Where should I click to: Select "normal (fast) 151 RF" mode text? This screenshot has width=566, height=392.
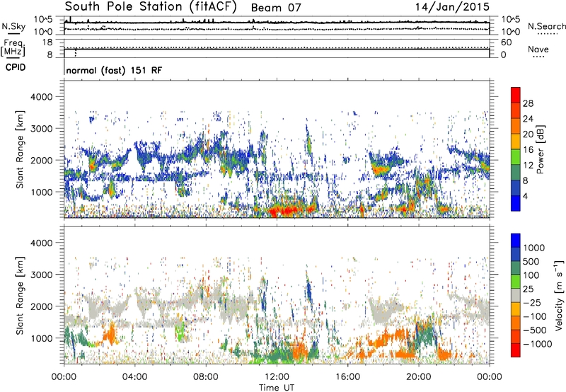(x=114, y=70)
